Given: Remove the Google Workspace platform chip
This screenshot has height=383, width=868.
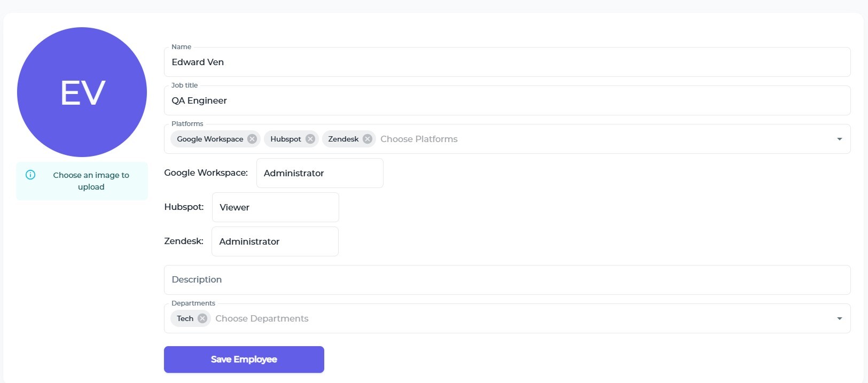Looking at the screenshot, I should point(252,139).
